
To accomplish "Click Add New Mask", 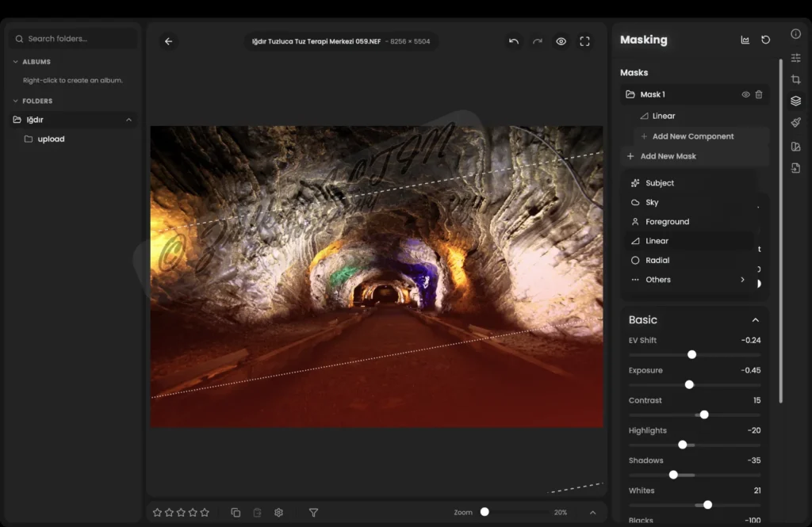I will coord(695,156).
